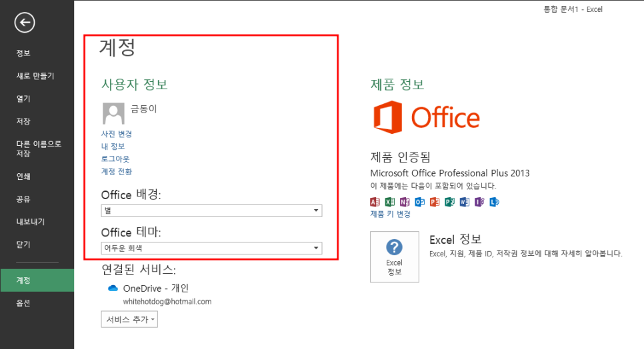Click the Publisher app icon

point(450,202)
